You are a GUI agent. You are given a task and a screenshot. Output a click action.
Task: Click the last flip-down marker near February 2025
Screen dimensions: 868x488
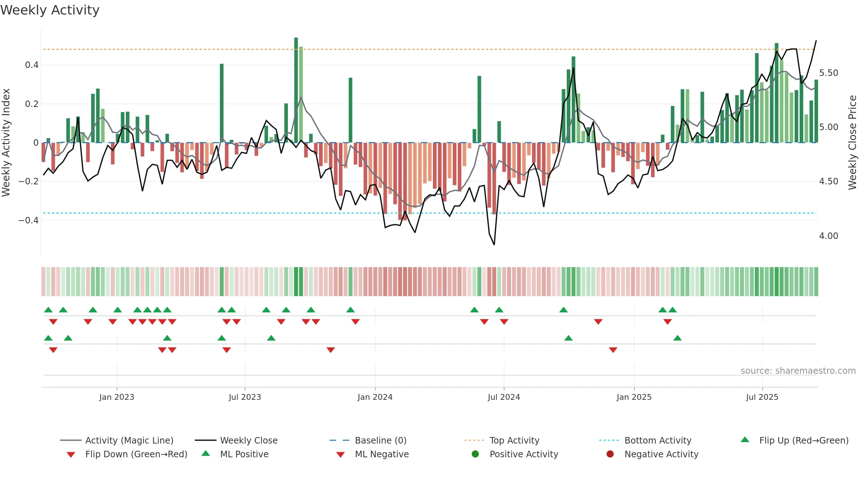click(x=668, y=322)
